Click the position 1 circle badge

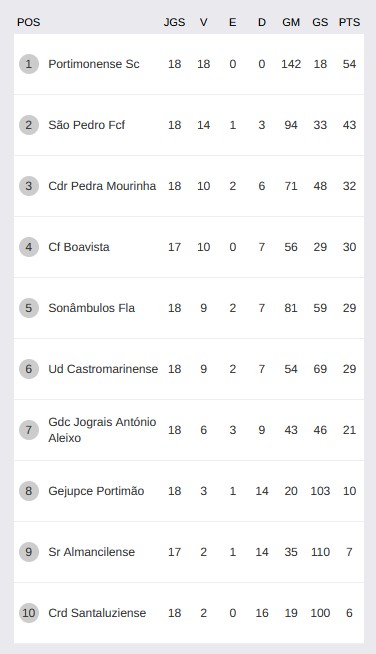(29, 64)
